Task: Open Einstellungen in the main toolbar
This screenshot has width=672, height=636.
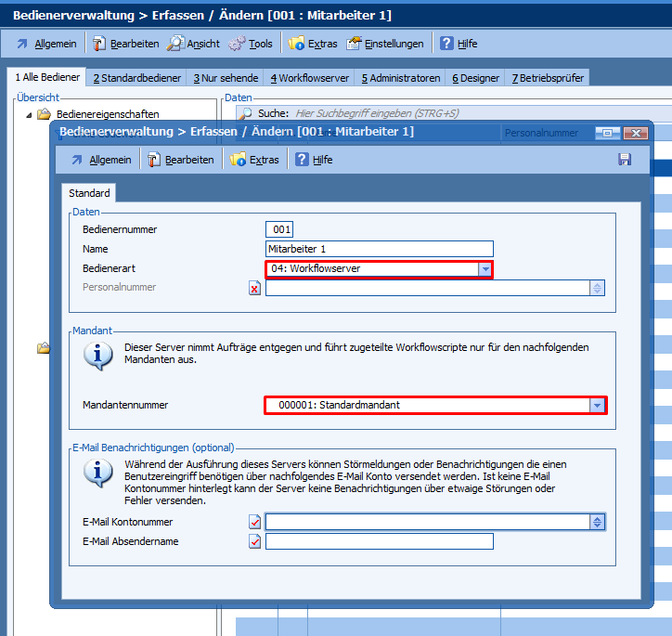Action: [x=385, y=44]
